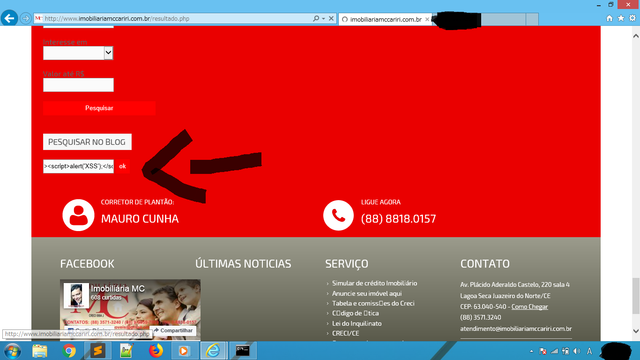Viewport: 640px width, 360px height.
Task: Open File Explorer from taskbar
Action: pyautogui.click(x=40, y=351)
